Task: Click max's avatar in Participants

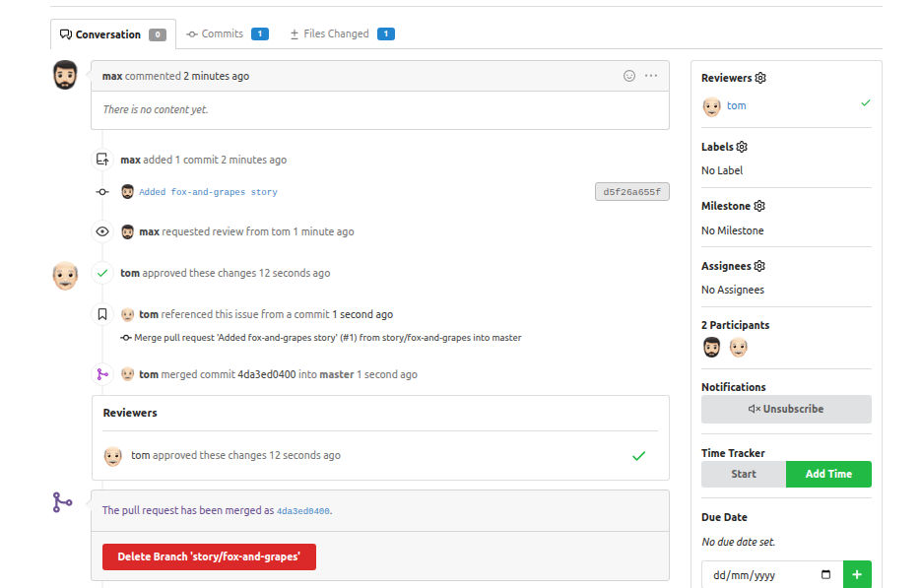Action: point(712,347)
